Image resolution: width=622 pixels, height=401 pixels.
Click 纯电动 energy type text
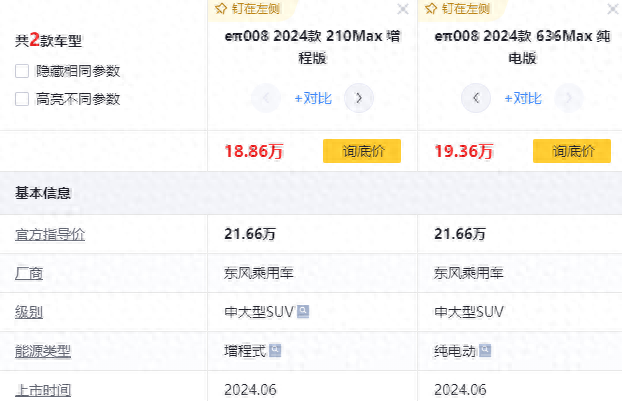(x=455, y=351)
